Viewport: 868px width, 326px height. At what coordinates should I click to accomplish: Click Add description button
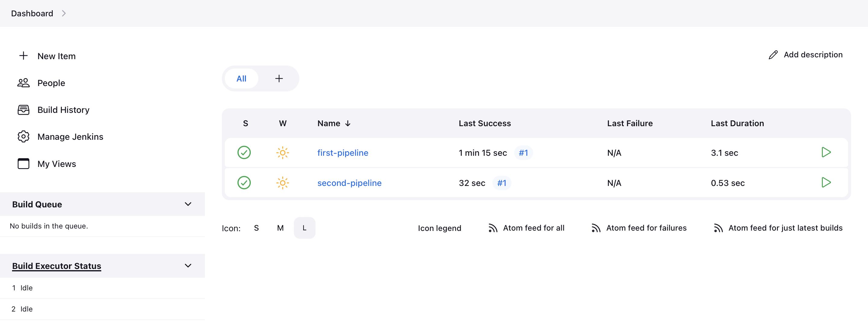pos(806,55)
